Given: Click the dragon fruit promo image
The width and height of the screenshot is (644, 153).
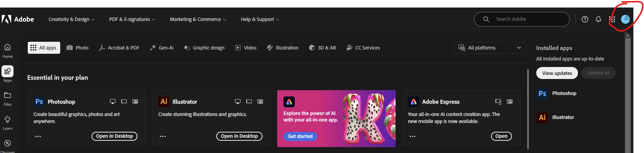Looking at the screenshot, I should (x=369, y=119).
